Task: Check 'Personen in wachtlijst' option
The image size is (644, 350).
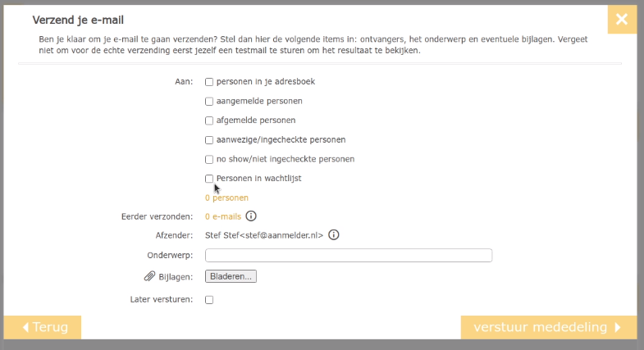Action: click(209, 179)
